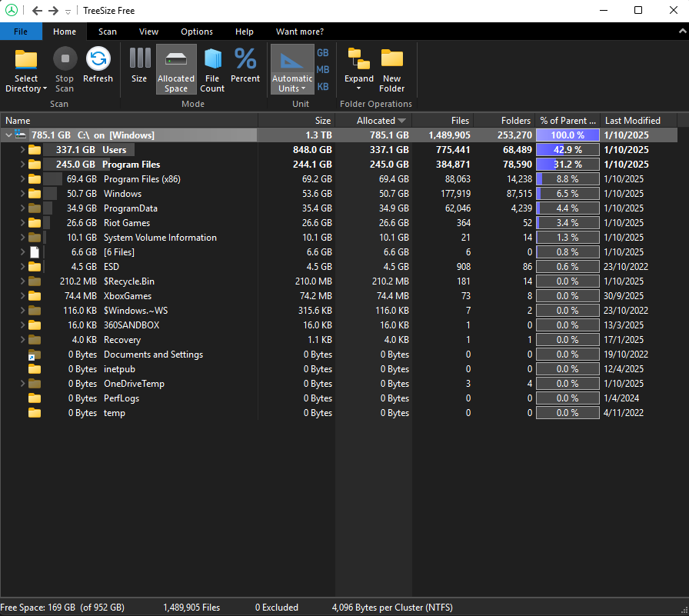
Task: Open the Want more? tab
Action: 300,32
